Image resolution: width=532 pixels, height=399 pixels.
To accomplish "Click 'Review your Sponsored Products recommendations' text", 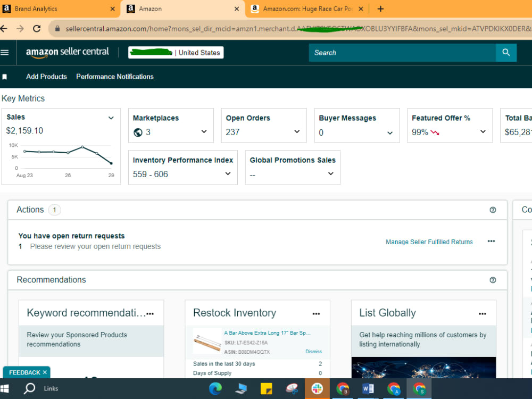I will click(x=77, y=339).
